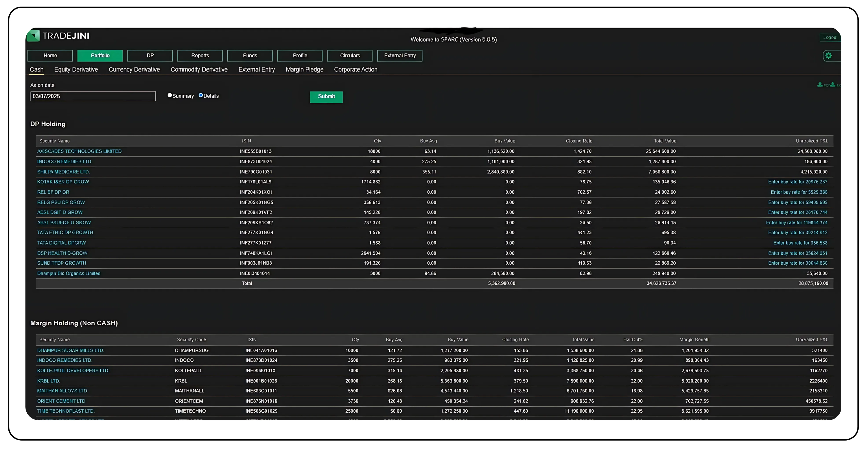868x450 pixels.
Task: Click Margin Benefit column header
Action: click(694, 340)
